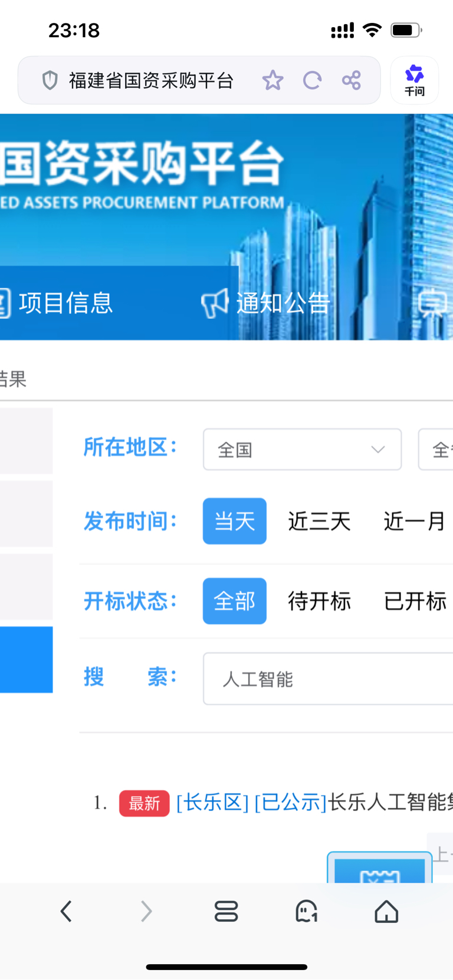Select 近一月 publish time filter
The image size is (453, 980).
click(415, 521)
